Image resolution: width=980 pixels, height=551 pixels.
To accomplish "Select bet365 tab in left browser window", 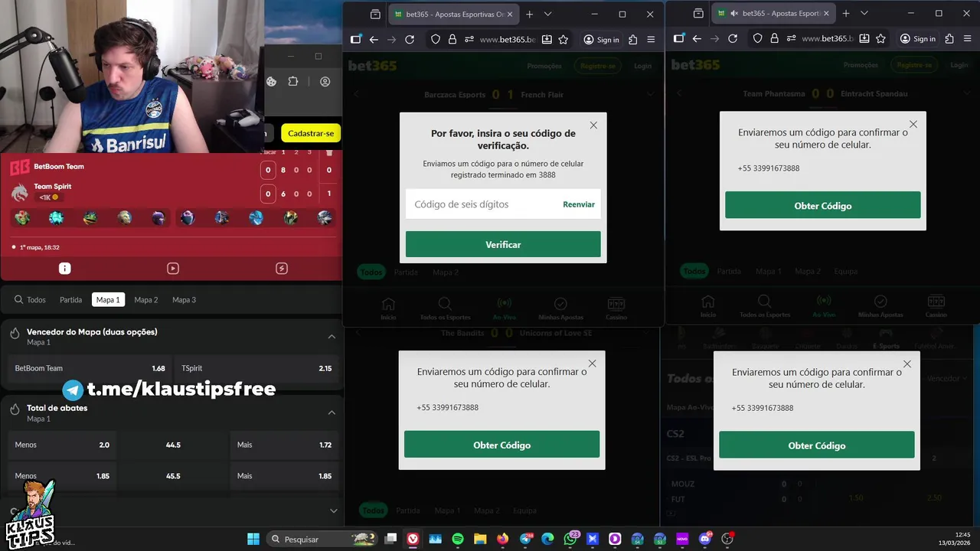I will click(x=455, y=14).
